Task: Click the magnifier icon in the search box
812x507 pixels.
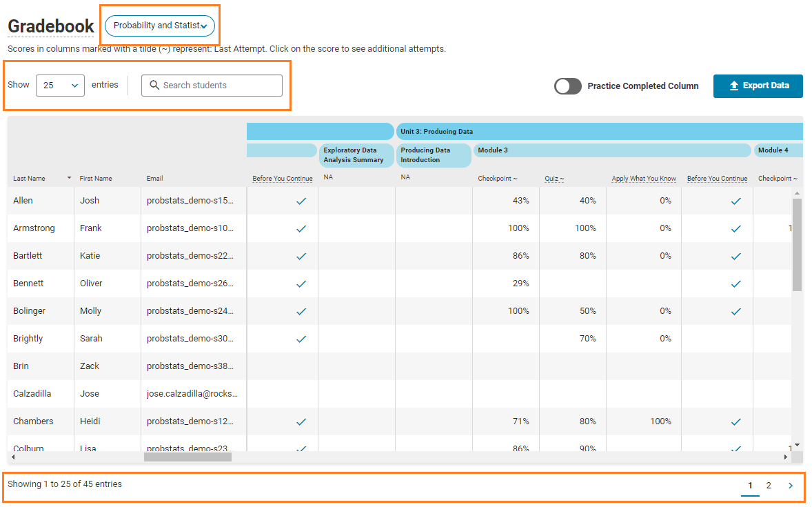Action: 154,85
